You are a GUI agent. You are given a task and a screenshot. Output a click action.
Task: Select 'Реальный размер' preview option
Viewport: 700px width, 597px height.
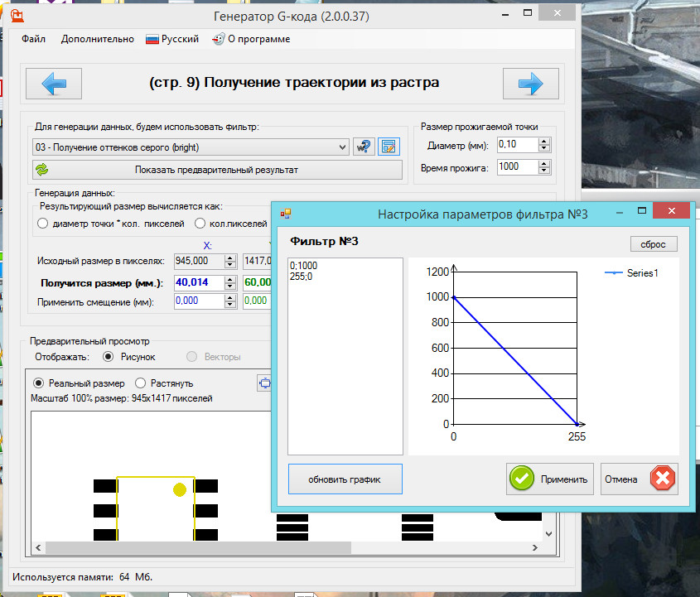click(x=39, y=383)
